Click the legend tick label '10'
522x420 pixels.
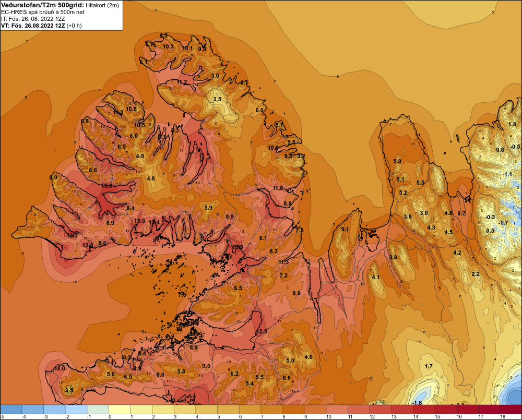pyautogui.click(x=329, y=417)
